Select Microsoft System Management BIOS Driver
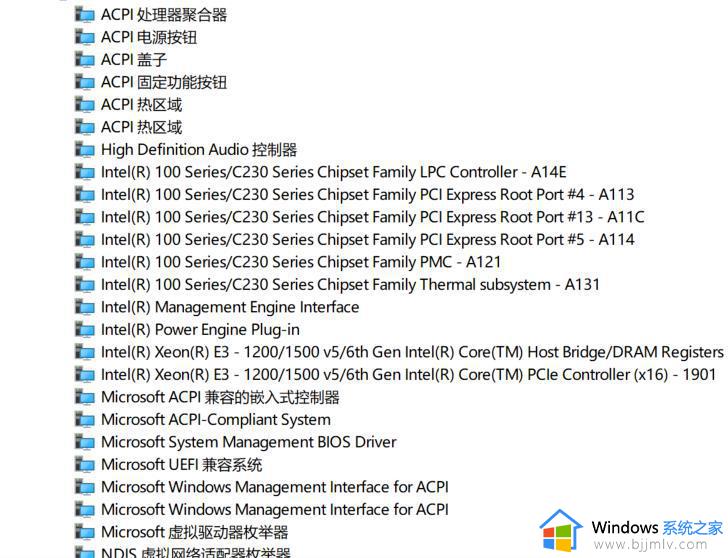 (x=248, y=442)
